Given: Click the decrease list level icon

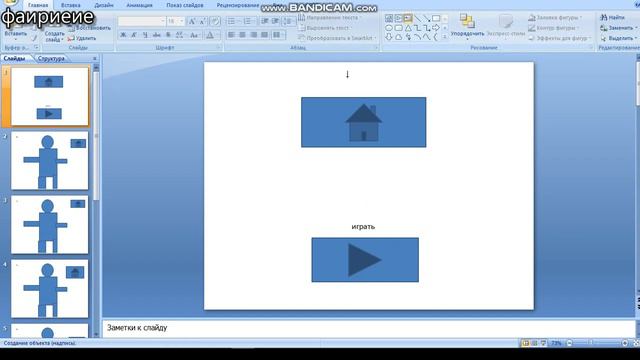Looking at the screenshot, I should click(264, 21).
